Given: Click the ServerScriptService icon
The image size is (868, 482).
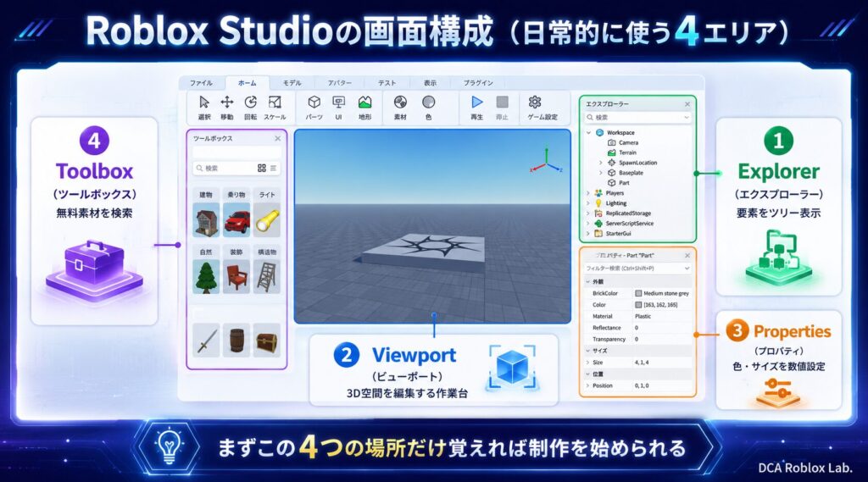Looking at the screenshot, I should [x=598, y=224].
